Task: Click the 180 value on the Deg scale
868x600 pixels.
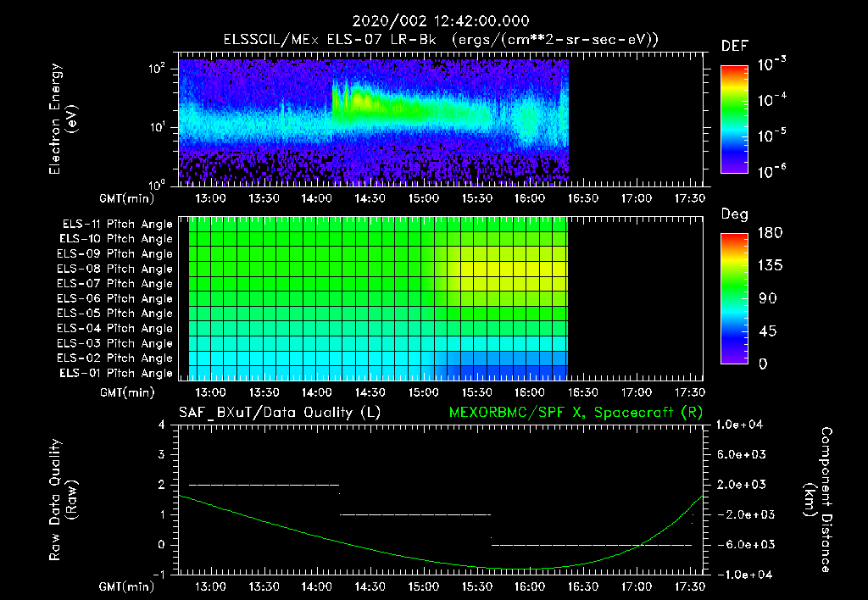Action: click(x=770, y=233)
